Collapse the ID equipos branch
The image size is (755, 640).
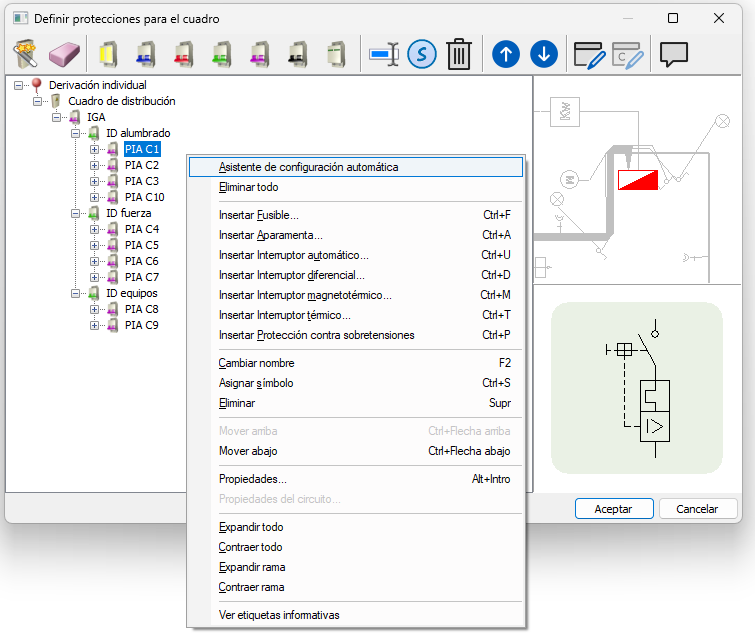(x=76, y=293)
